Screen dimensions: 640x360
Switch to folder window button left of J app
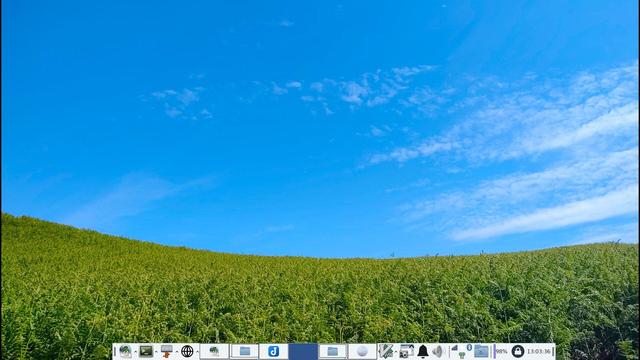pos(244,351)
